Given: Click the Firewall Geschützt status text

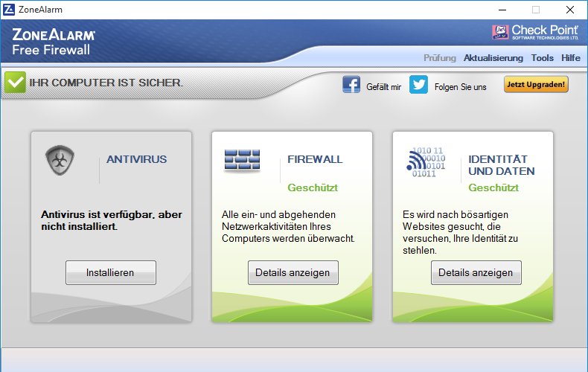Looking at the screenshot, I should [x=313, y=188].
